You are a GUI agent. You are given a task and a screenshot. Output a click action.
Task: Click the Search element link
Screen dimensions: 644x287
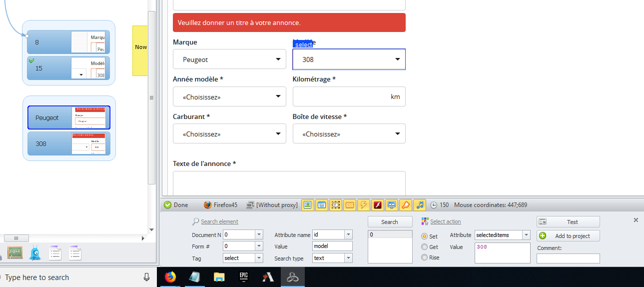pyautogui.click(x=219, y=221)
